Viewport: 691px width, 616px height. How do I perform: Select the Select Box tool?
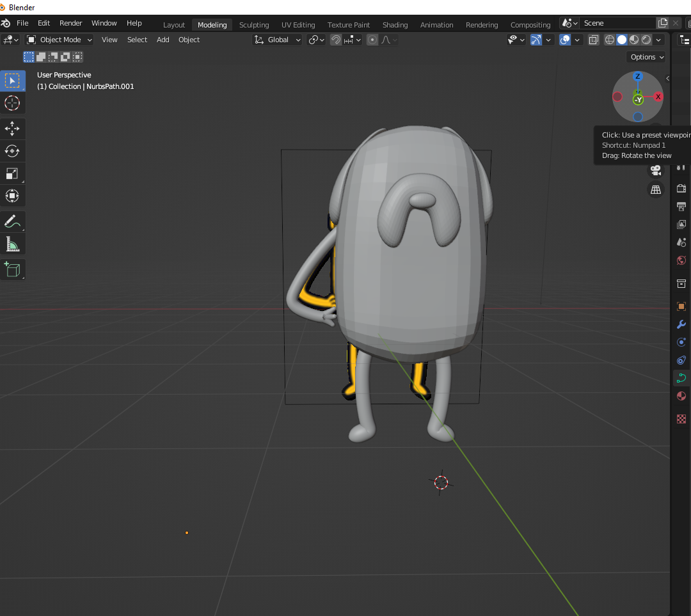tap(12, 81)
